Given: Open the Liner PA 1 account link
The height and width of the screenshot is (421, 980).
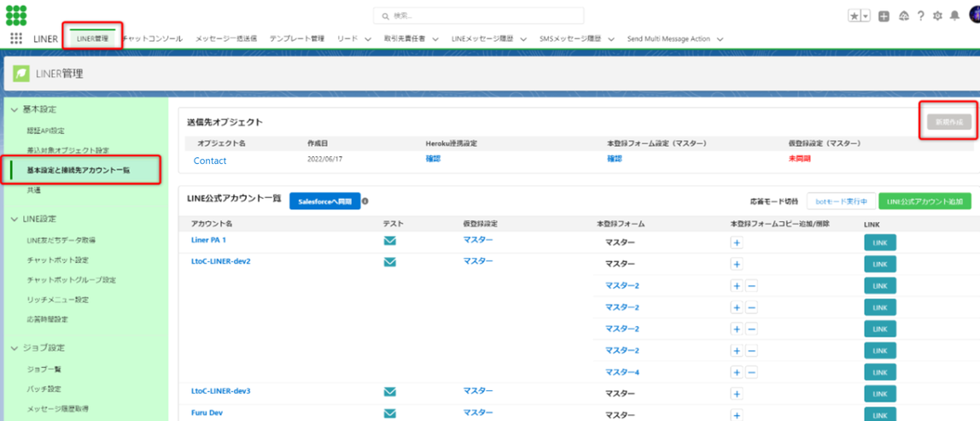Looking at the screenshot, I should (x=209, y=240).
